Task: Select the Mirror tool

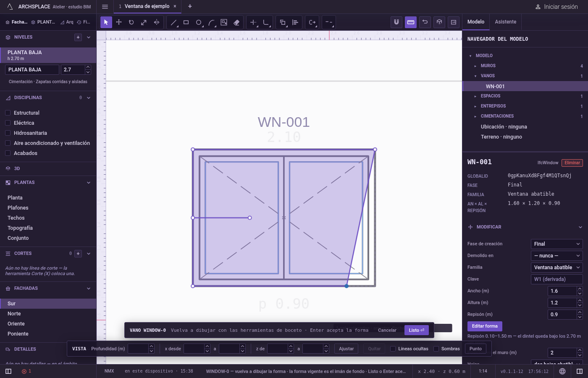Action: [157, 22]
